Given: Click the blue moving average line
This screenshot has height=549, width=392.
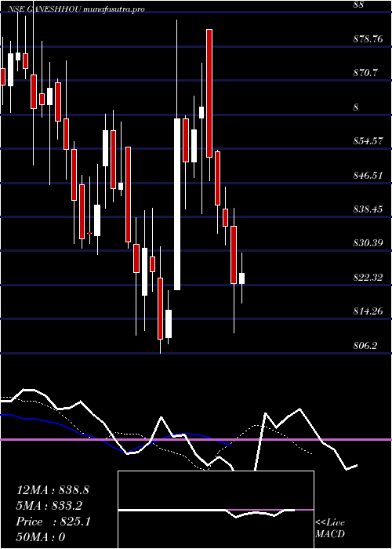Looking at the screenshot, I should pos(115,434).
